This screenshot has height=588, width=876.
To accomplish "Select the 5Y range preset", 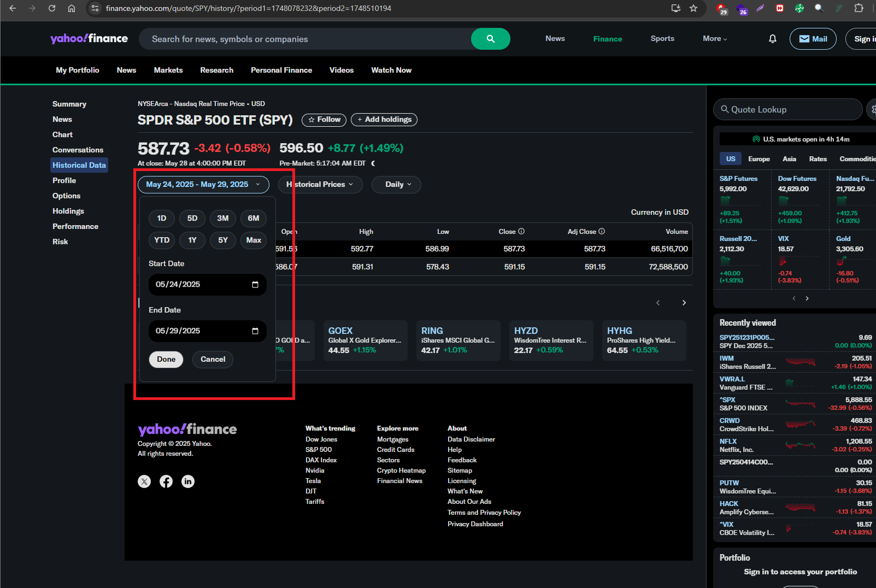I will point(223,240).
